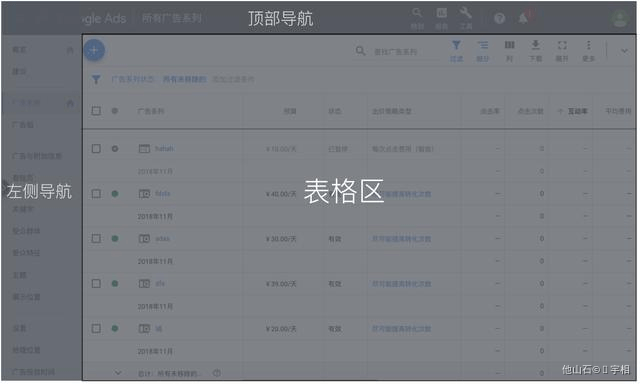Click the campaign type icon beside hahah
The width and height of the screenshot is (640, 384).
(144, 149)
